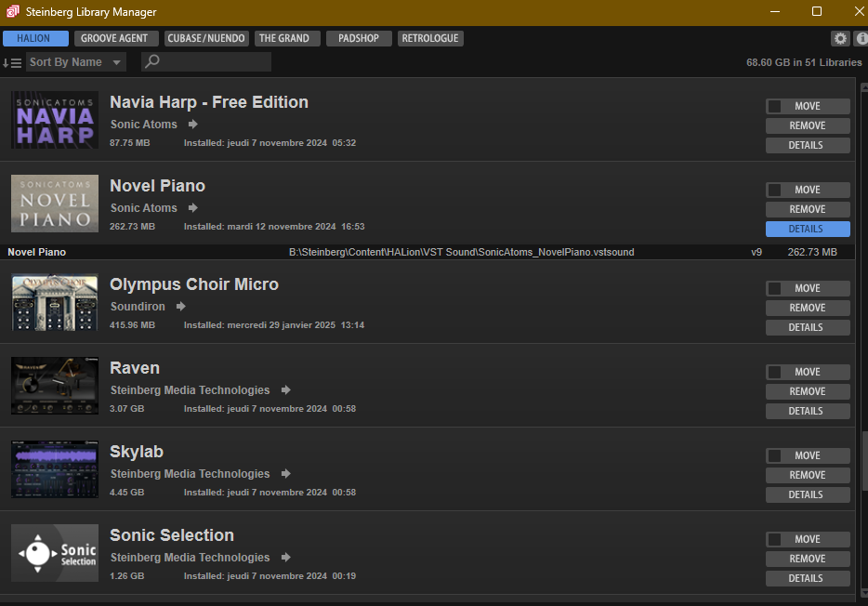Collapse Novel Piano details
This screenshot has height=606, width=868.
[x=808, y=229]
